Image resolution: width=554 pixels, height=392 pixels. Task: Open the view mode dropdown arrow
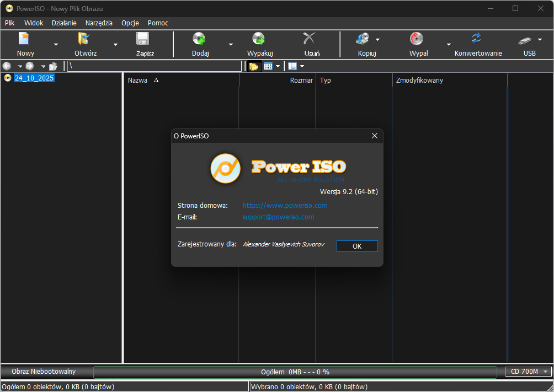click(x=278, y=66)
